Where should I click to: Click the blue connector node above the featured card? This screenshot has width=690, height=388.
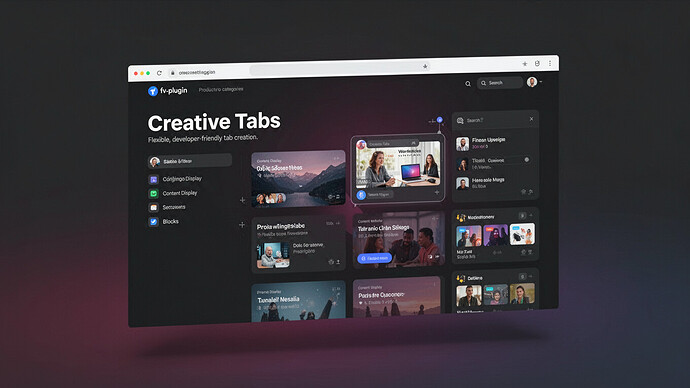pos(439,120)
